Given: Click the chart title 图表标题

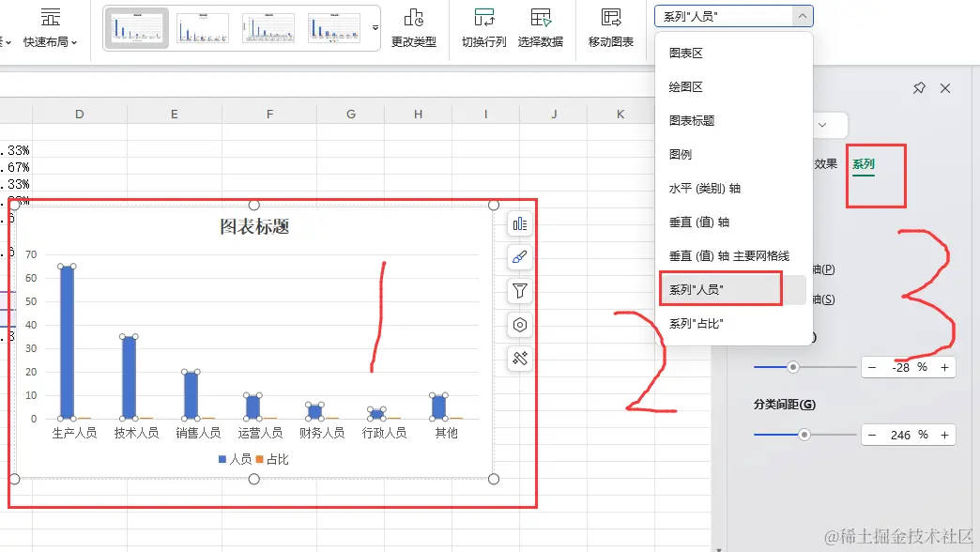Looking at the screenshot, I should 254,226.
